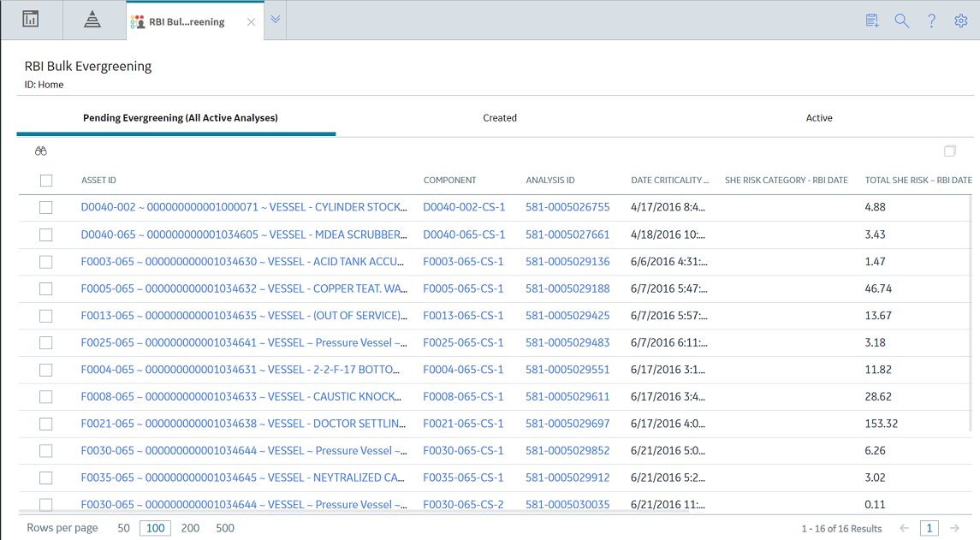Set rows per page to 200
The height and width of the screenshot is (540, 980).
[x=190, y=528]
